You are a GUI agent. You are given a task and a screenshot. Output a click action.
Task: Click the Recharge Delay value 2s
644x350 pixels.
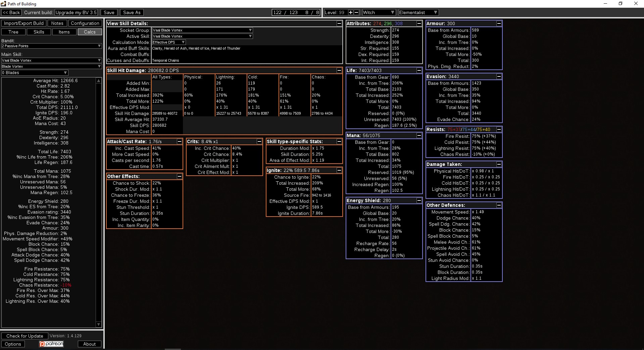tap(394, 249)
